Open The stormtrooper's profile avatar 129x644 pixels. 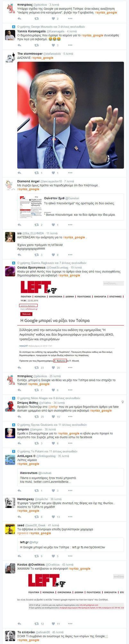[10, 57]
